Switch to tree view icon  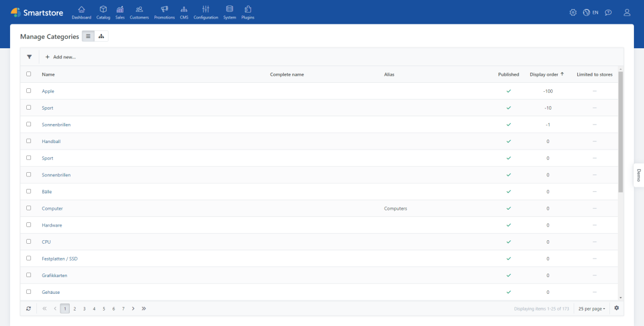pos(101,36)
